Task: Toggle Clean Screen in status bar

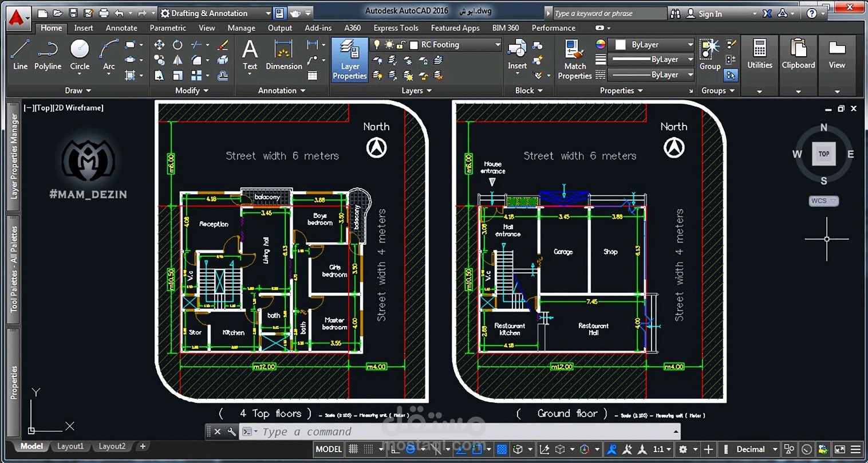Action: click(839, 449)
